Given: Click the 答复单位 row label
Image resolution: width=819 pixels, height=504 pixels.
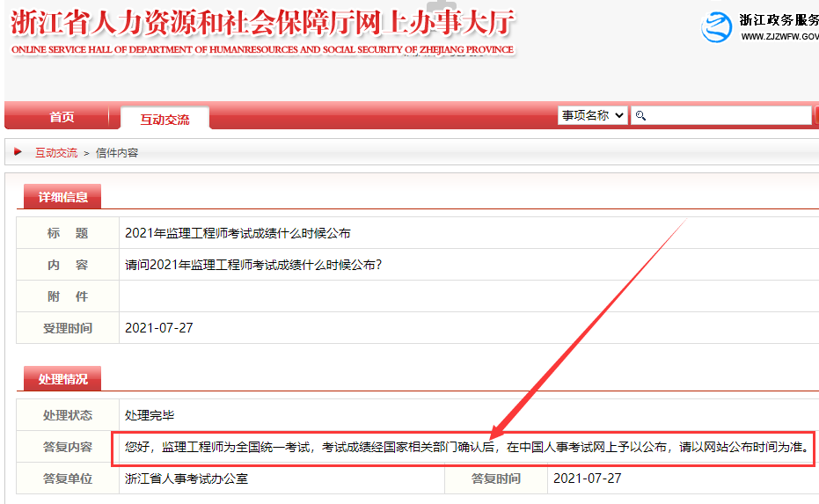Looking at the screenshot, I should pos(68,478).
